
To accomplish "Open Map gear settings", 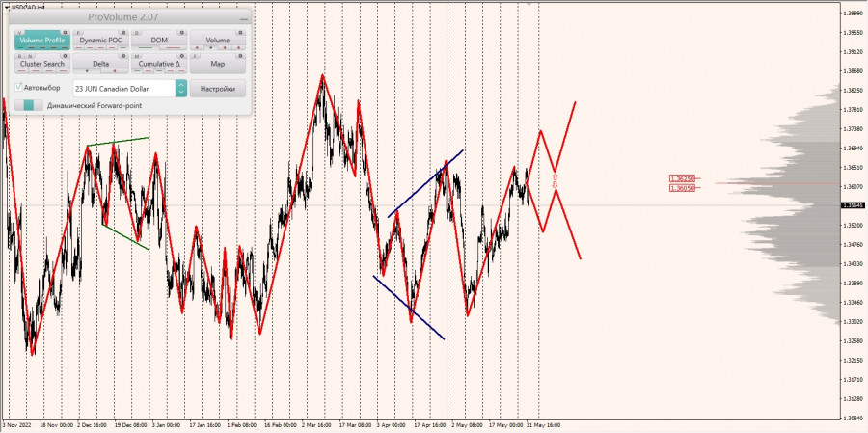I will 241,56.
